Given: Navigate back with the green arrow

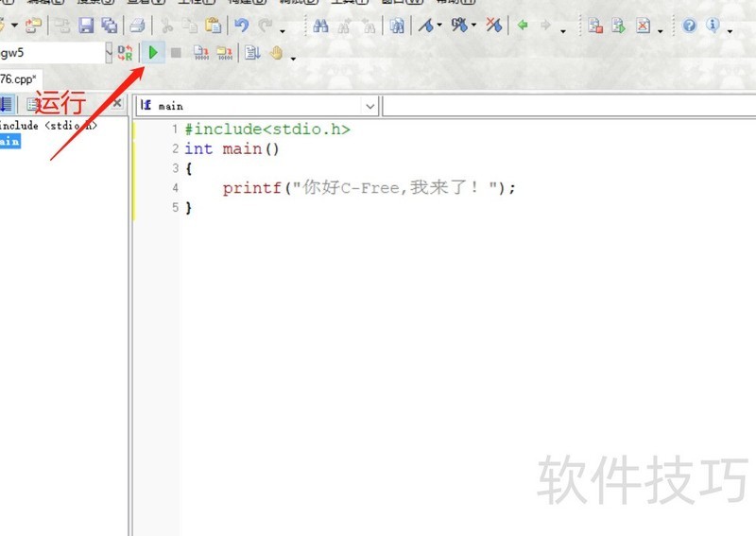Looking at the screenshot, I should (x=523, y=26).
